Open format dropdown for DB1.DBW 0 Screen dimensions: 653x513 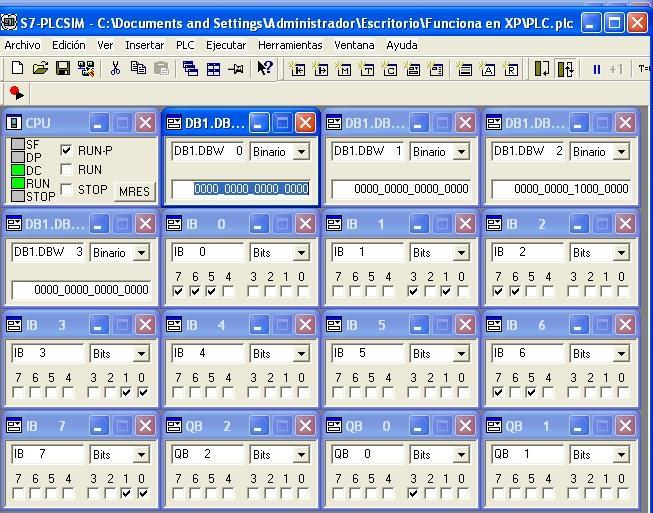click(301, 151)
